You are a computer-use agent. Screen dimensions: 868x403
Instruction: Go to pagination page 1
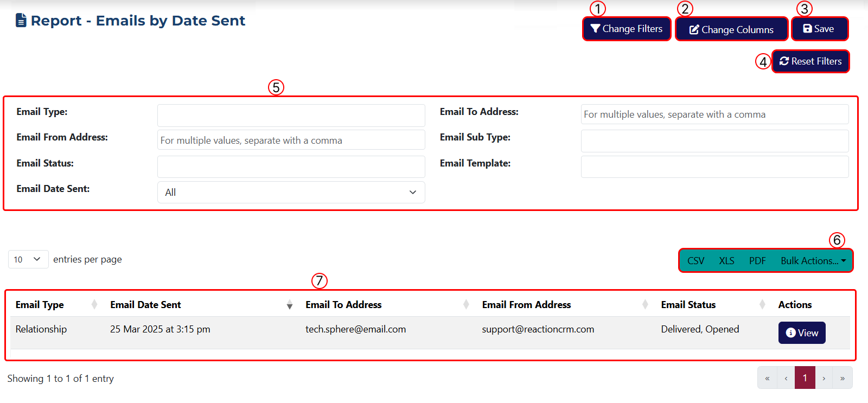805,378
